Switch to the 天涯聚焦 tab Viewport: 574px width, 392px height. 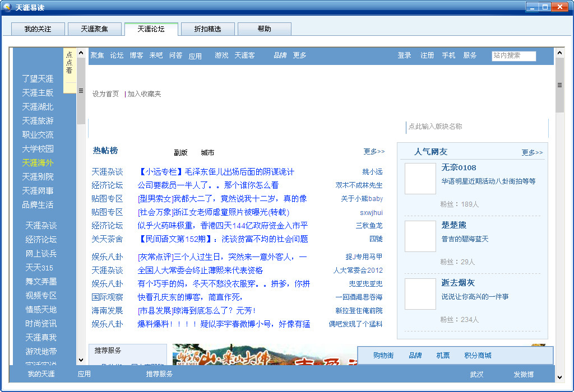coord(94,29)
